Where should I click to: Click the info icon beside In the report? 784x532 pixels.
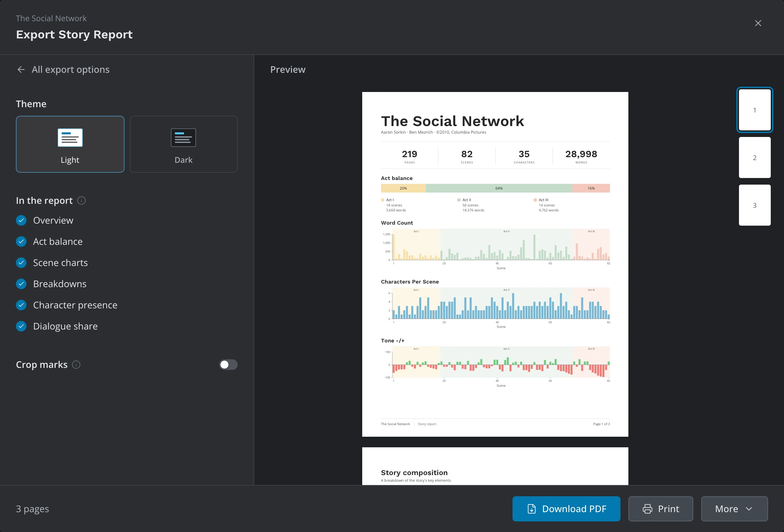[x=81, y=200]
